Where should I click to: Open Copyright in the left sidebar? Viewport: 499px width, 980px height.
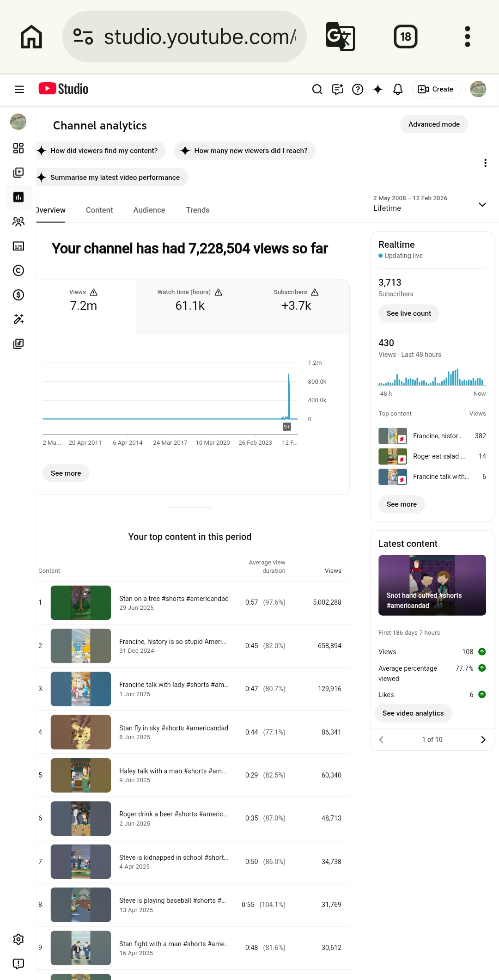(x=18, y=270)
